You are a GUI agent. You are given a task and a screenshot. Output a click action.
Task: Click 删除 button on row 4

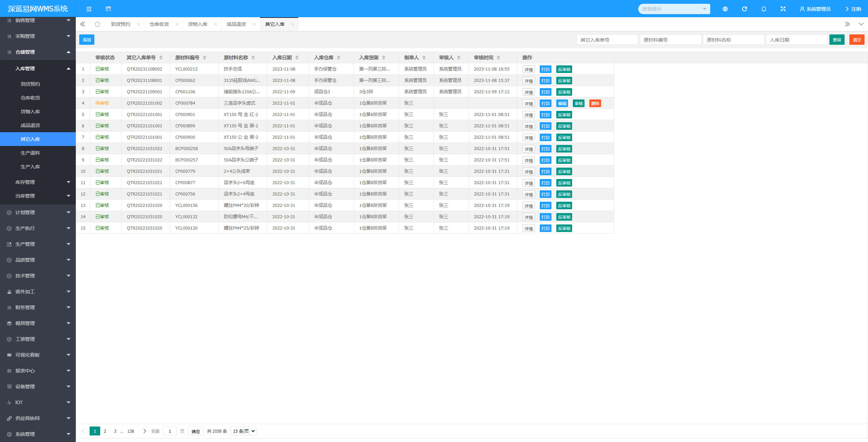[x=595, y=103]
